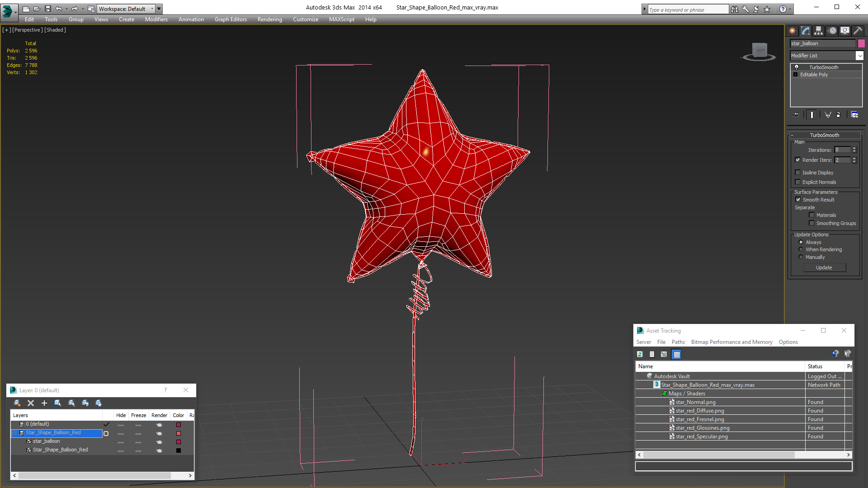Hide/Unhide all layers icon in Layer dialog
Image resolution: width=868 pixels, height=488 pixels.
click(85, 403)
